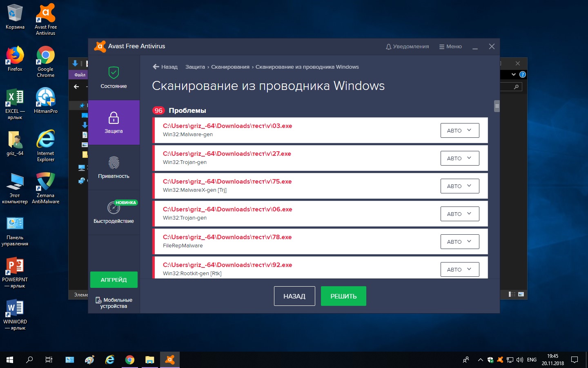588x368 pixels.
Task: Open Internet Explorer from the taskbar
Action: [110, 360]
